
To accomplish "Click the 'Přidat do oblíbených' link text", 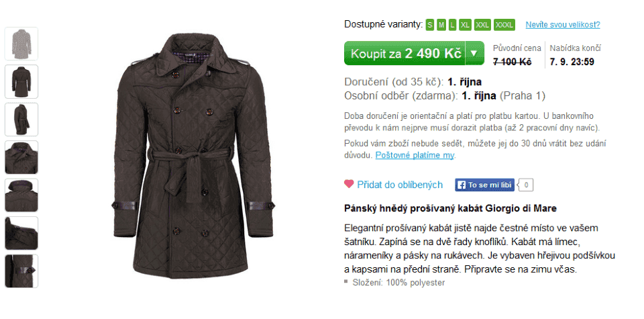I will click(400, 185).
